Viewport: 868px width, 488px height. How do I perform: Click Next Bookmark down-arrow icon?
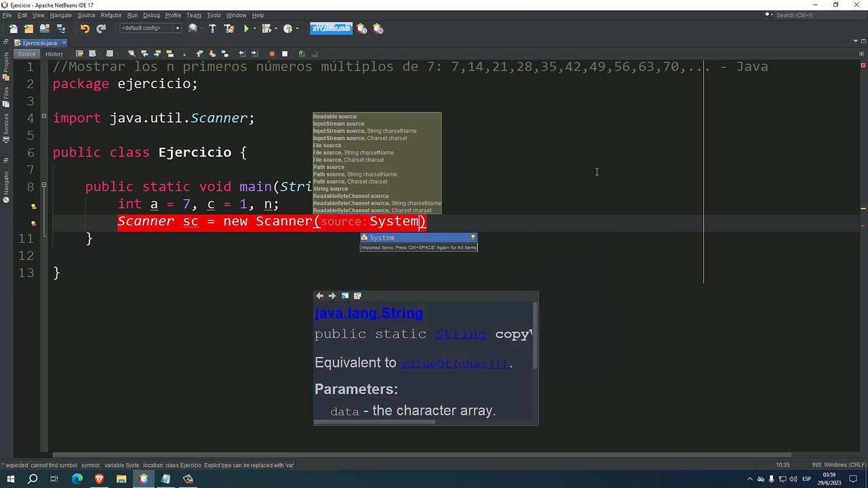click(212, 54)
